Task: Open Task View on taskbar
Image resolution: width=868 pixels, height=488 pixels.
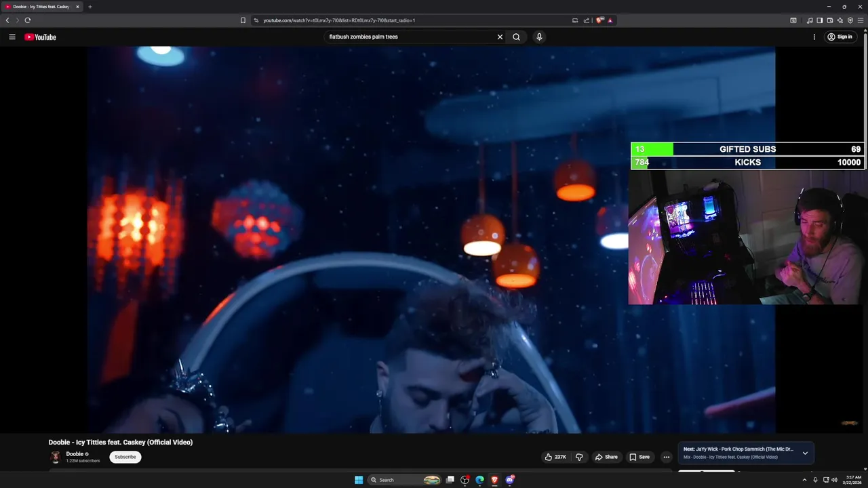Action: pyautogui.click(x=450, y=480)
